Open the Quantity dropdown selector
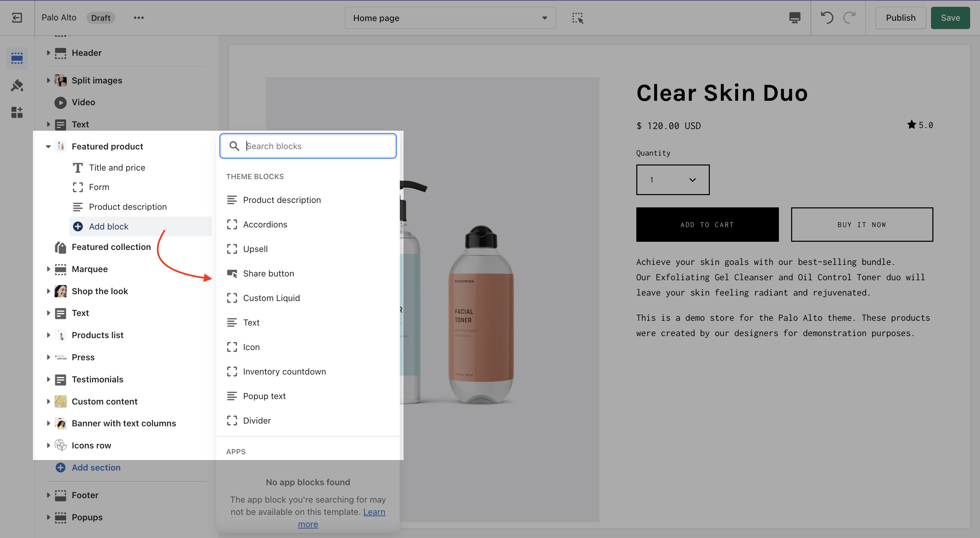The height and width of the screenshot is (538, 980). click(672, 180)
